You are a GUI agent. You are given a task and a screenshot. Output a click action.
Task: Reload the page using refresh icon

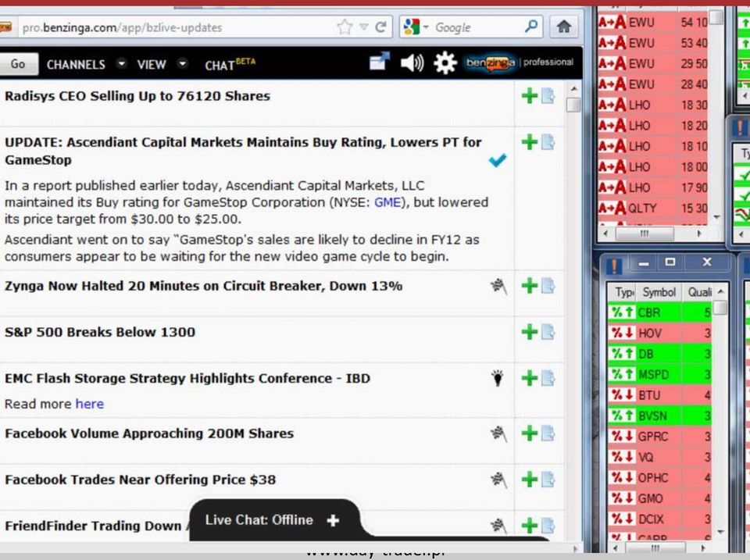[x=381, y=27]
